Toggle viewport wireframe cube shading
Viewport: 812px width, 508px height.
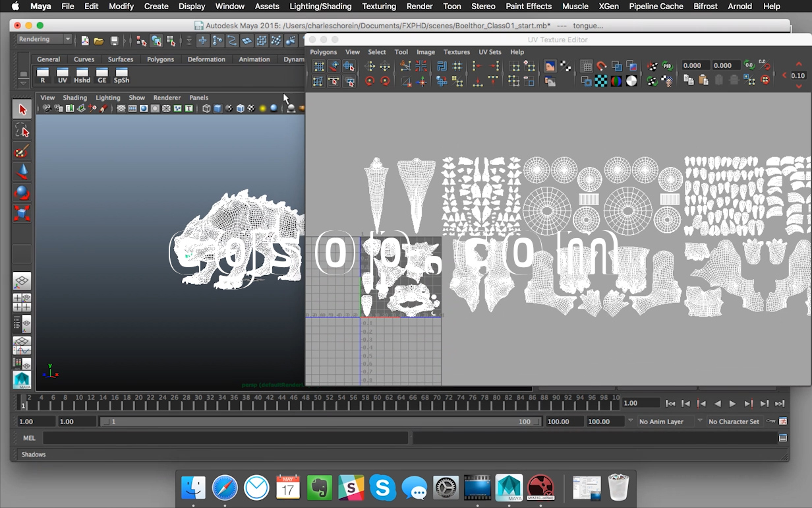click(x=206, y=109)
